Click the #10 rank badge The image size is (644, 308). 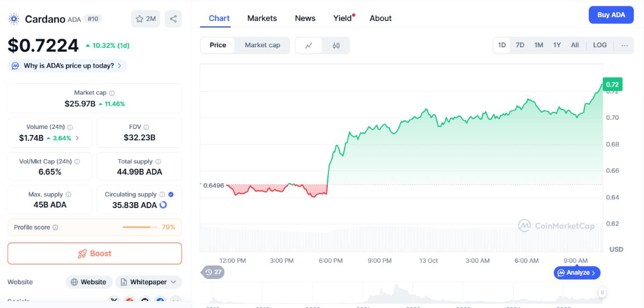(x=93, y=19)
